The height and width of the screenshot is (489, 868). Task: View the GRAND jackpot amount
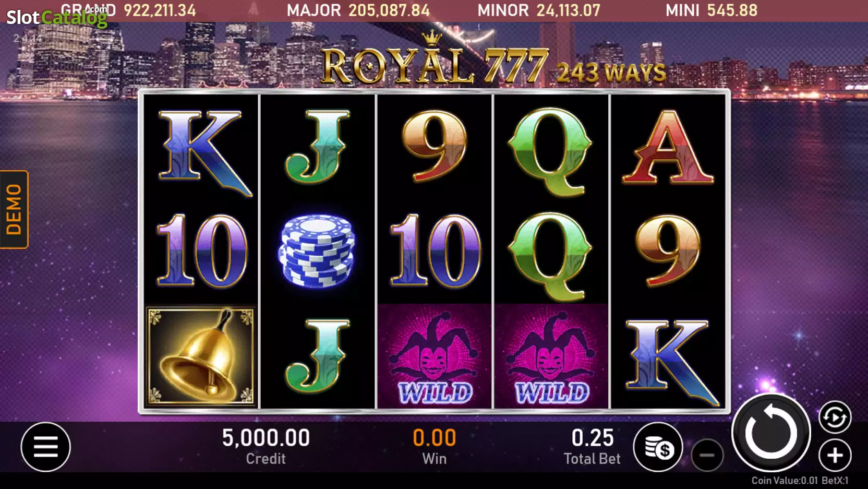pyautogui.click(x=160, y=10)
